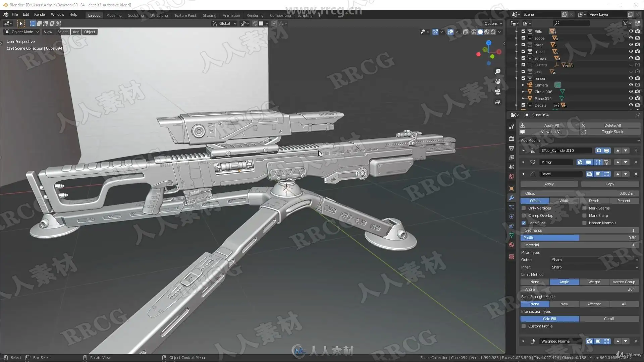
Task: Toggle camera view gizmo icon
Action: coord(498,92)
